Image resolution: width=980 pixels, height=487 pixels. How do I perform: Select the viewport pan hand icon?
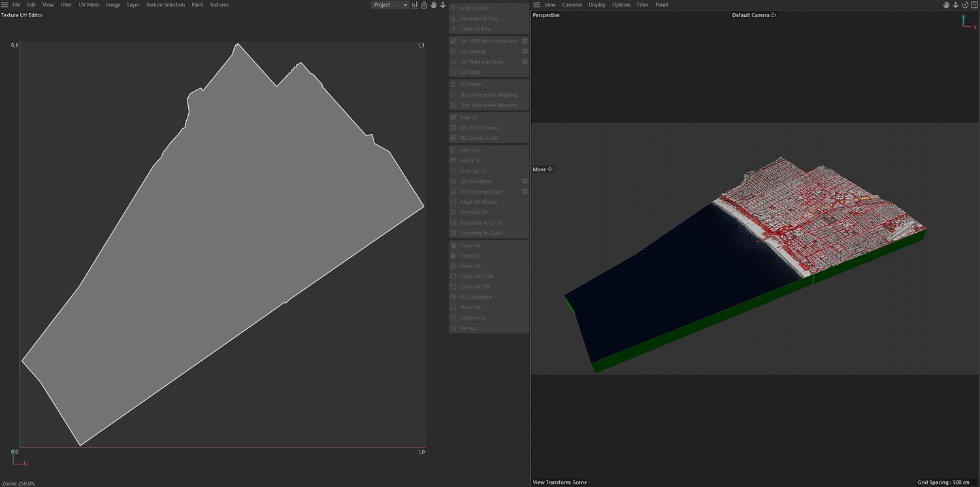click(x=946, y=5)
